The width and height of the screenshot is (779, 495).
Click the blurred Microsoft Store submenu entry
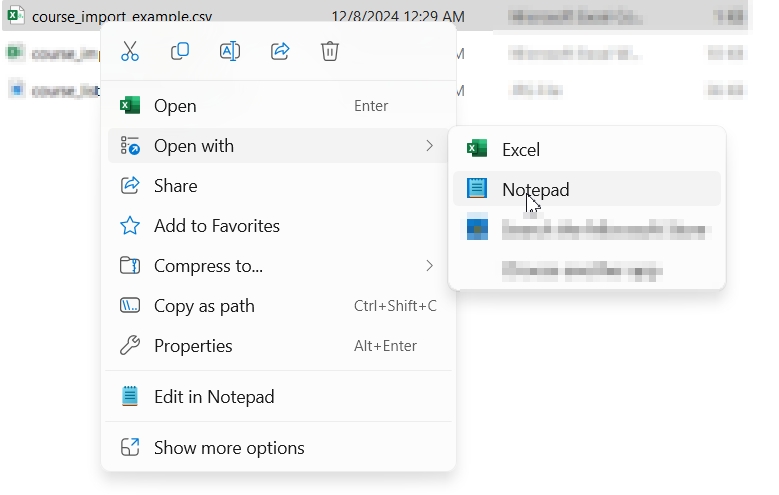click(587, 230)
